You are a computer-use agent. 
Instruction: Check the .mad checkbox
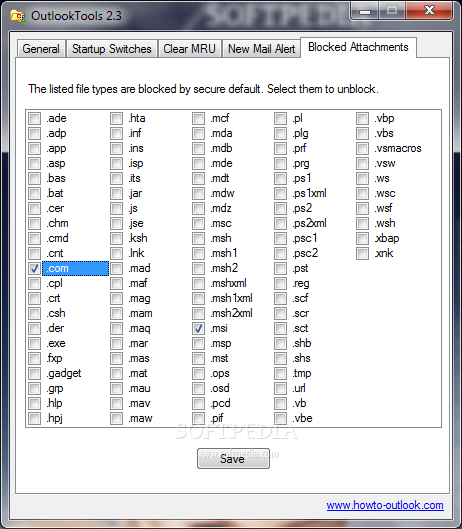[116, 268]
